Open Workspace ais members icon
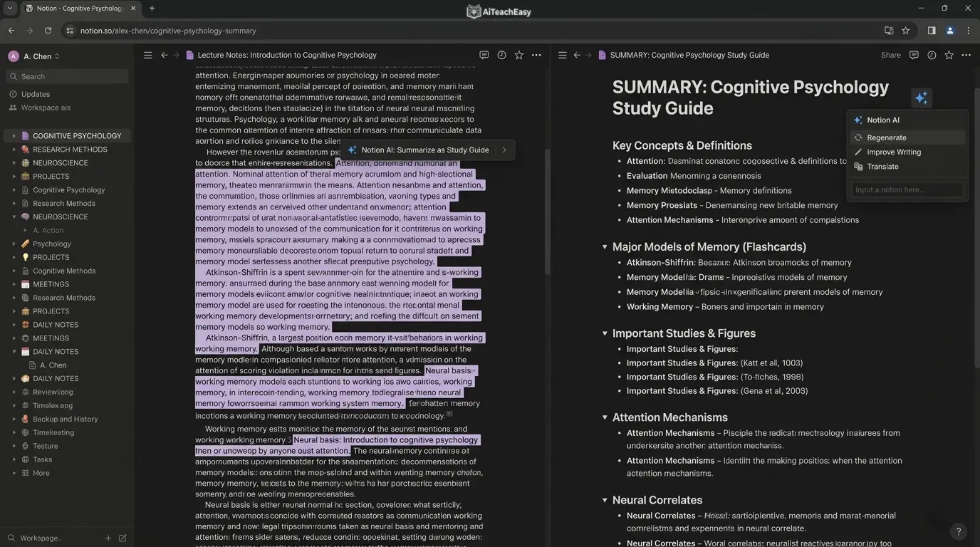The width and height of the screenshot is (980, 547). (x=45, y=107)
